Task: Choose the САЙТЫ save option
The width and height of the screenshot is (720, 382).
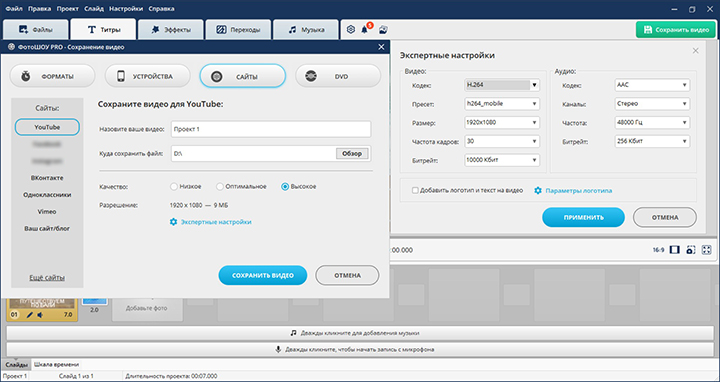Action: 243,76
